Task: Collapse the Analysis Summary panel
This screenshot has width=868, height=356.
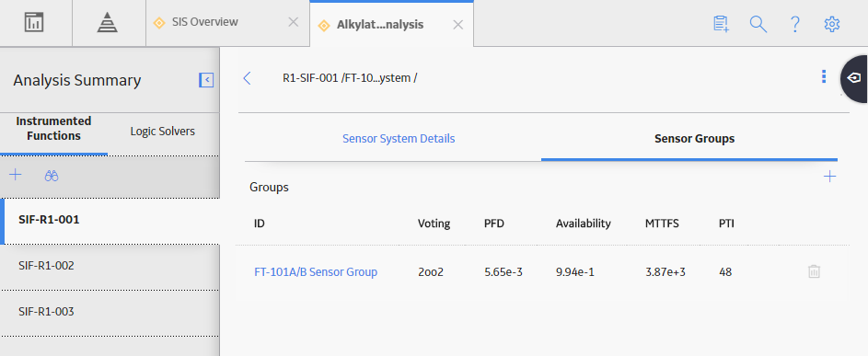Action: (206, 80)
